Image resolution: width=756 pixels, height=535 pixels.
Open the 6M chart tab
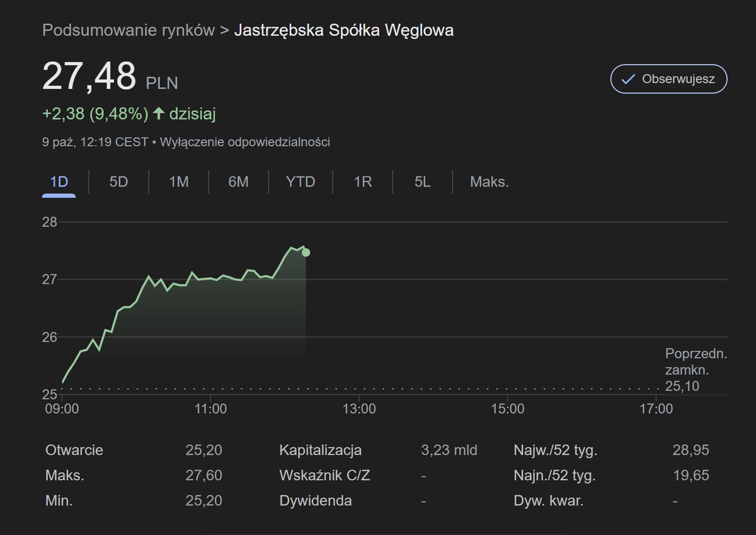coord(238,182)
